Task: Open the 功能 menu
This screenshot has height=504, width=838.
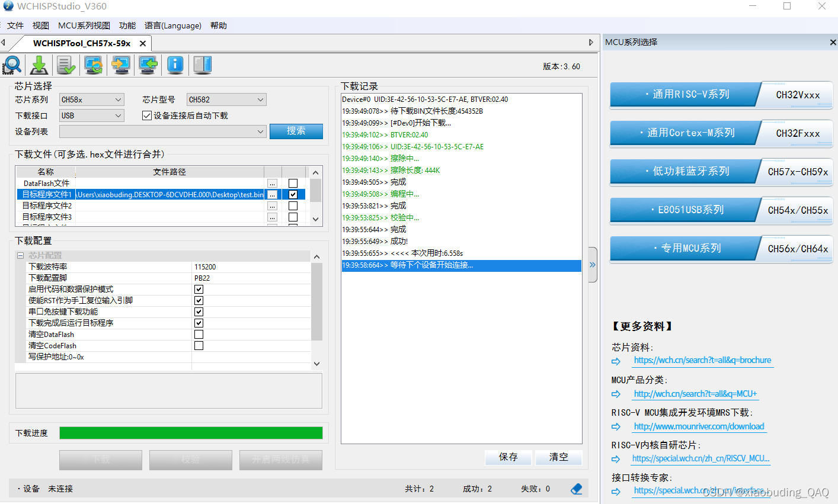Action: point(127,25)
